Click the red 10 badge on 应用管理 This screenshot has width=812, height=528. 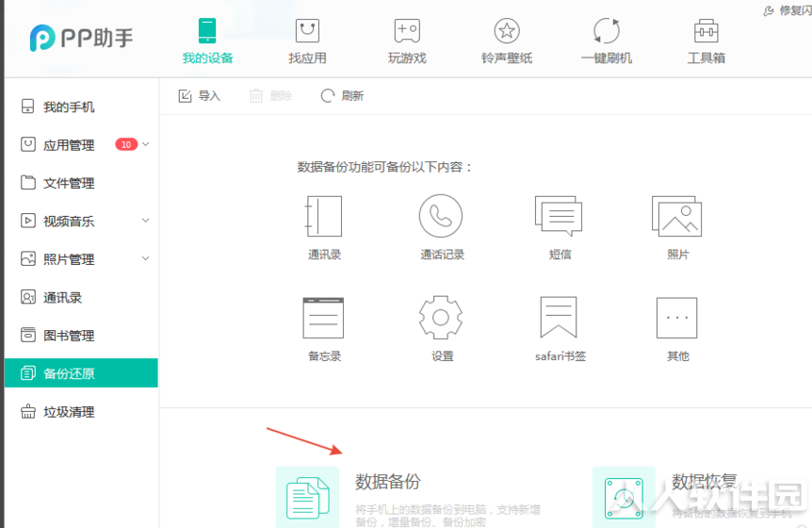pos(126,144)
